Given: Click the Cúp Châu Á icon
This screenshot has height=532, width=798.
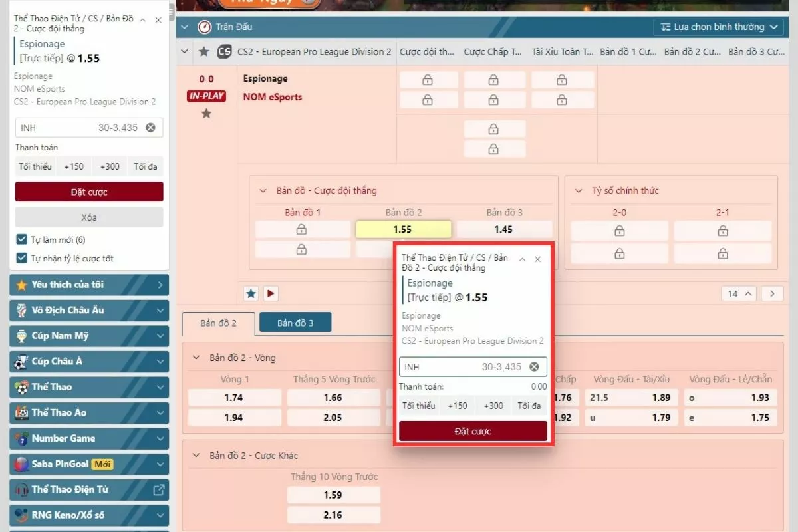Looking at the screenshot, I should 21,361.
